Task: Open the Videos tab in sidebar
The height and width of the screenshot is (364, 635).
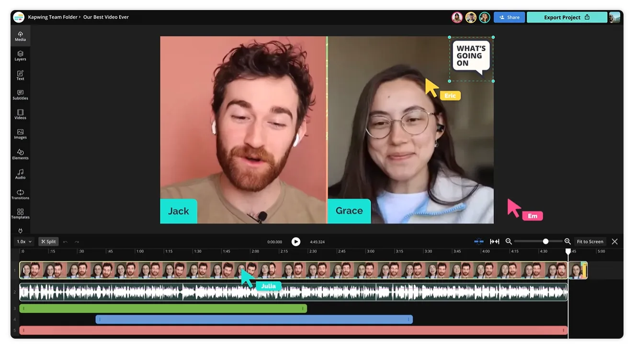Action: coord(20,114)
